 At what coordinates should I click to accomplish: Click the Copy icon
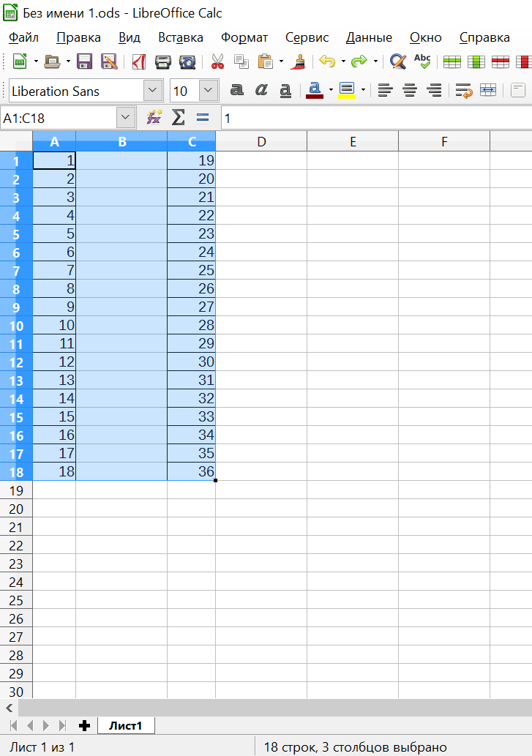[x=241, y=61]
